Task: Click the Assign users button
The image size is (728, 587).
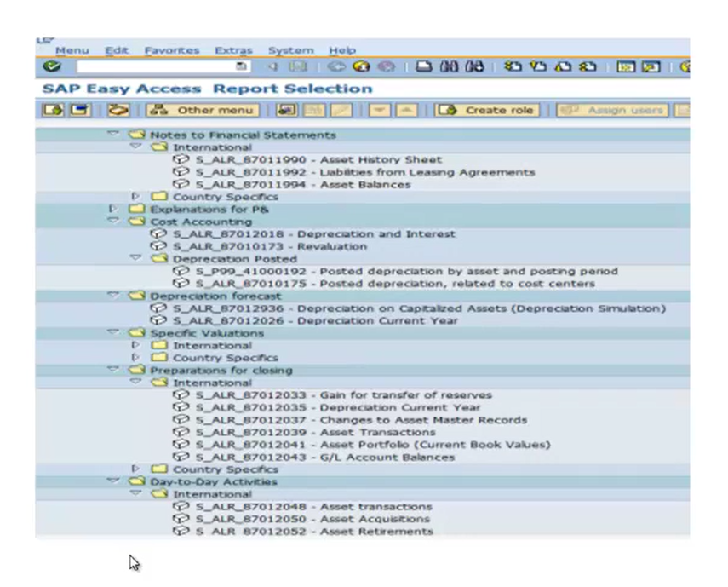Action: 612,110
